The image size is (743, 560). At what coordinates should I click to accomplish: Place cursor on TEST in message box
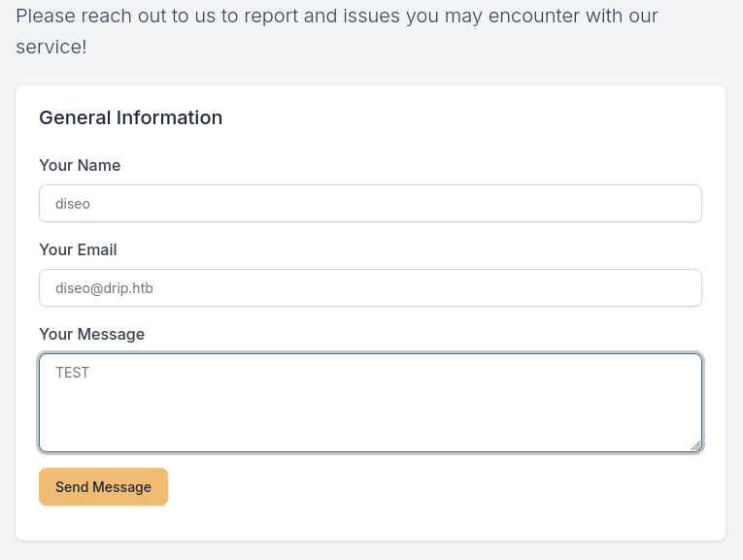point(73,373)
